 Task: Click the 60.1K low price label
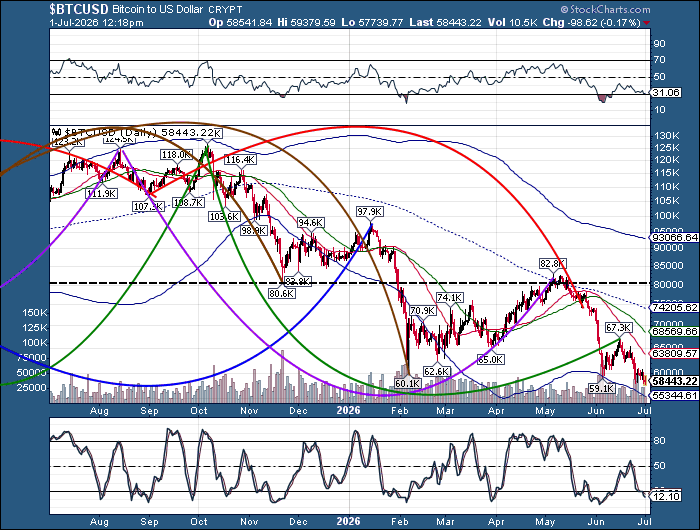pos(408,383)
